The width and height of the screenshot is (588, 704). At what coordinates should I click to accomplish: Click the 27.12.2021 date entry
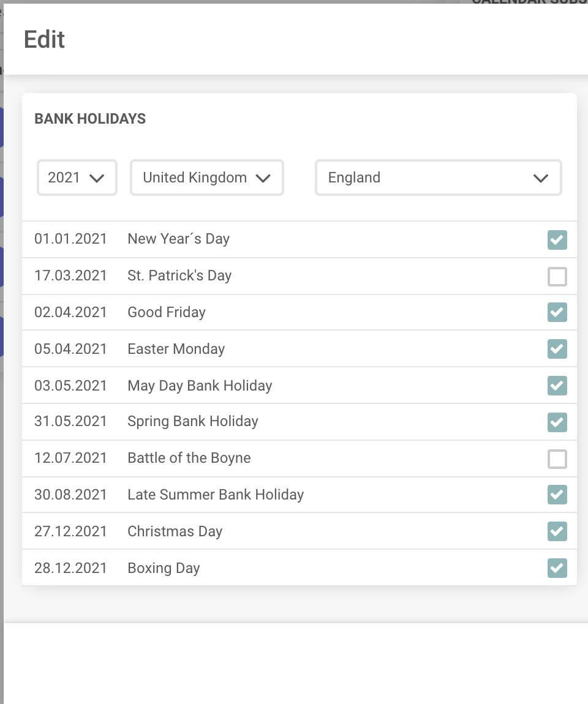[70, 531]
